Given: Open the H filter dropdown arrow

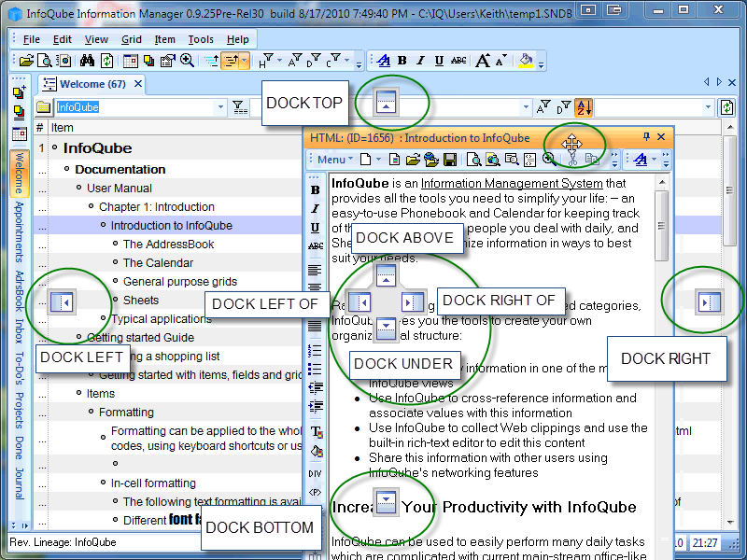Looking at the screenshot, I should tap(279, 61).
